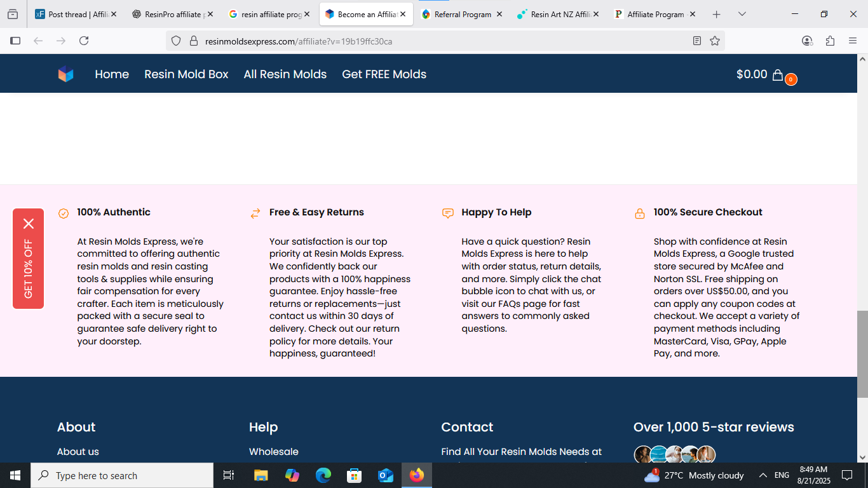This screenshot has width=868, height=488.
Task: Expand the list all tabs chevron
Action: 742,14
